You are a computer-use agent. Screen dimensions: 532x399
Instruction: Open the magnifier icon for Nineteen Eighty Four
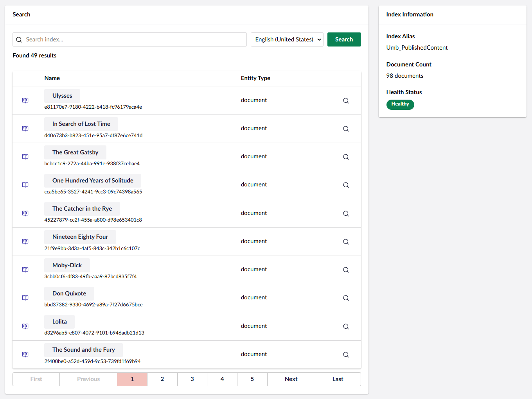point(346,242)
